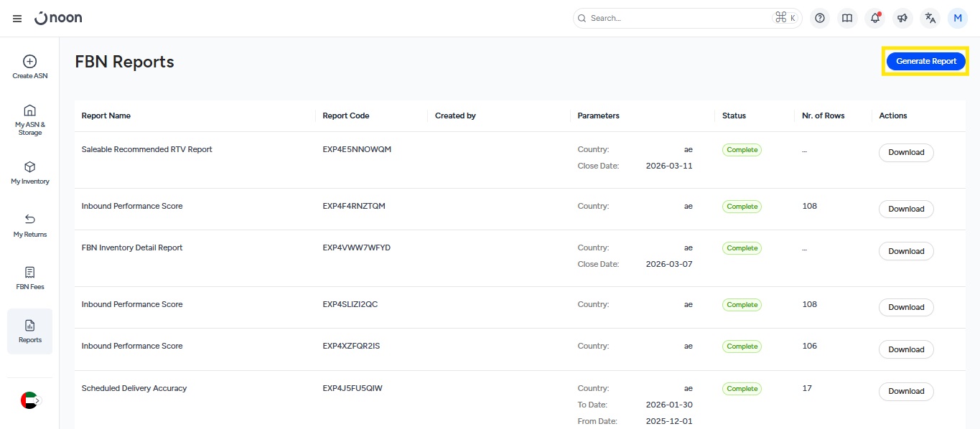980x429 pixels.
Task: Open the announcements megaphone icon
Action: pos(902,19)
